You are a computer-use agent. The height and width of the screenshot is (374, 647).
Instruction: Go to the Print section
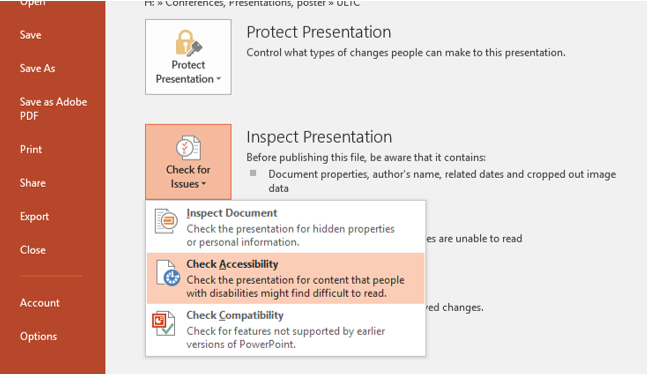coord(31,149)
